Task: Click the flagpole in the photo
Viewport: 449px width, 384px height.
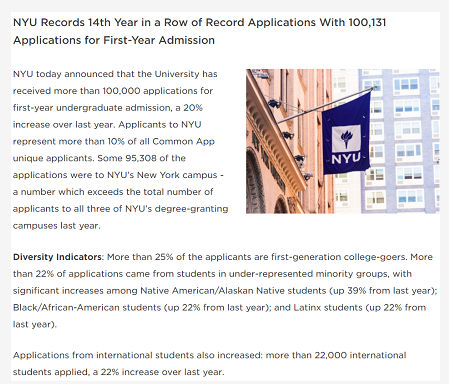Action: [x=327, y=105]
